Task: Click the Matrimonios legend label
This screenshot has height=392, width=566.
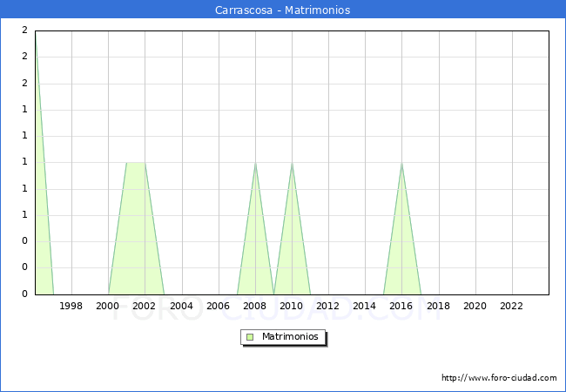Action: pos(290,336)
